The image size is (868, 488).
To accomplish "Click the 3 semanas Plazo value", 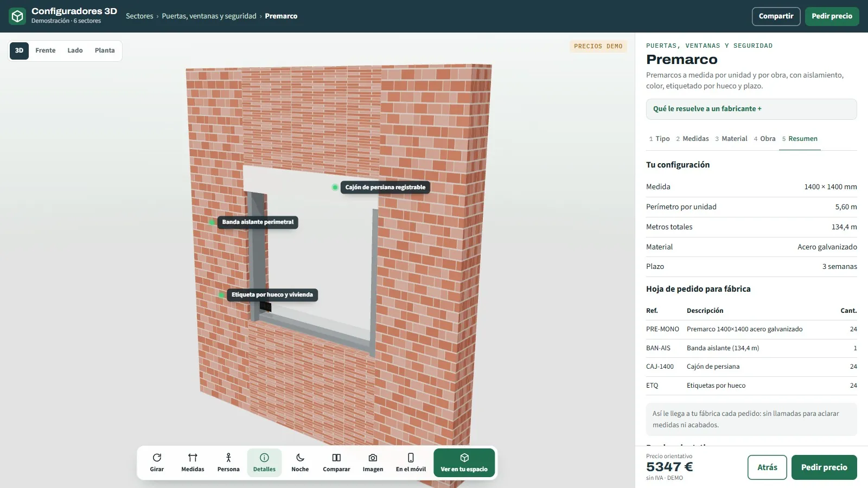I will (x=840, y=267).
